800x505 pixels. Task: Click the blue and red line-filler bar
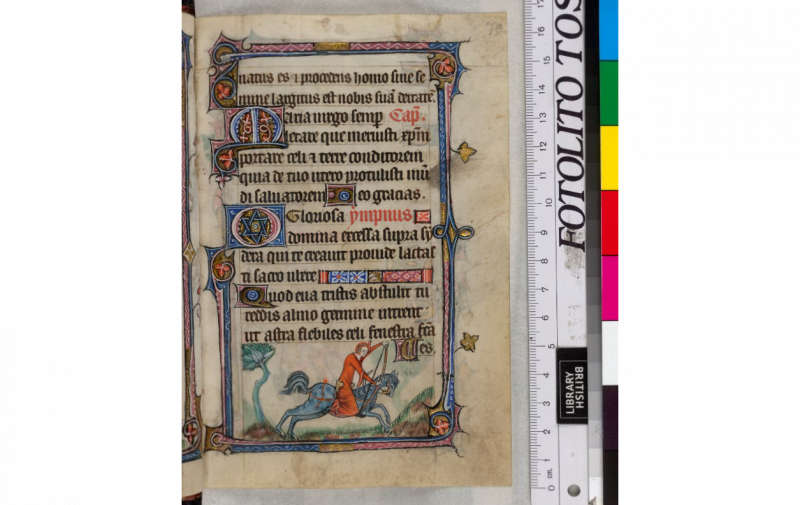(376, 276)
